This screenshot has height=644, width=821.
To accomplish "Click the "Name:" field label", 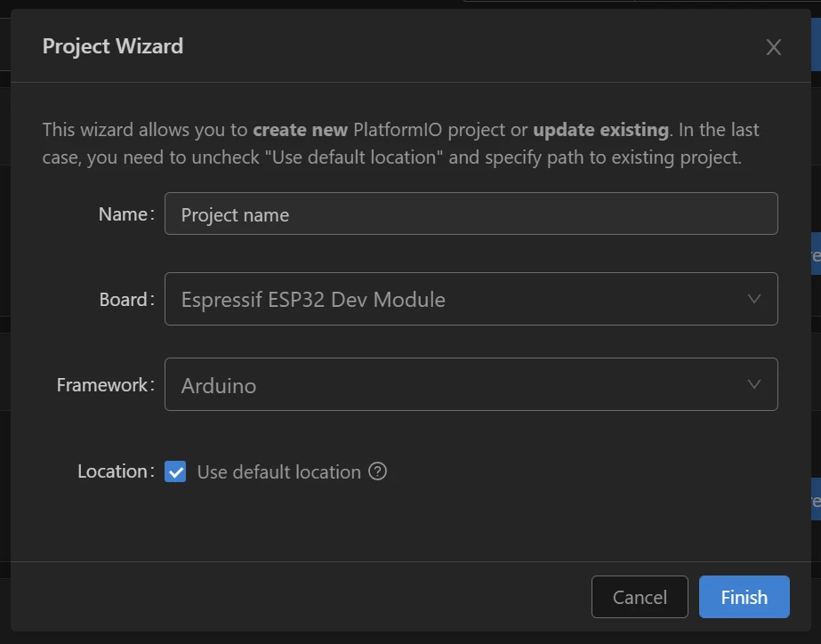I will coord(125,214).
